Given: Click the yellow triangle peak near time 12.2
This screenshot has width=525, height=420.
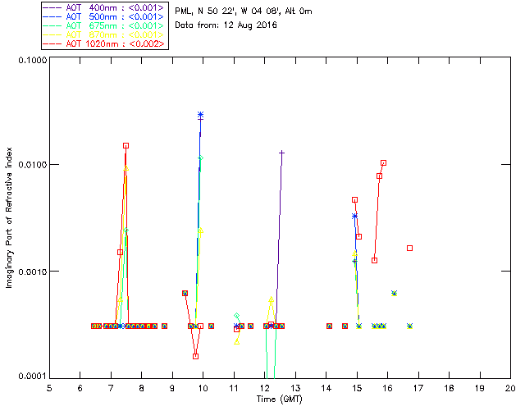Looking at the screenshot, I should point(272,299).
